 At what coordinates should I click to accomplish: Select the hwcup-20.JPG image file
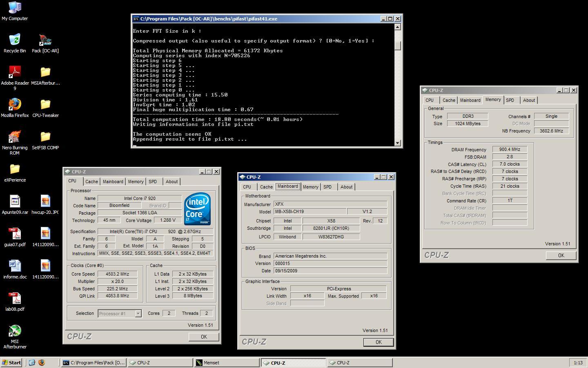[45, 205]
